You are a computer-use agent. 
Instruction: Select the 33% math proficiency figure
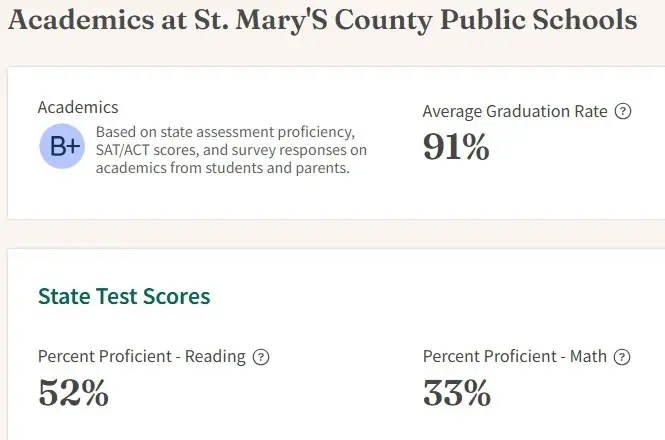(x=457, y=392)
